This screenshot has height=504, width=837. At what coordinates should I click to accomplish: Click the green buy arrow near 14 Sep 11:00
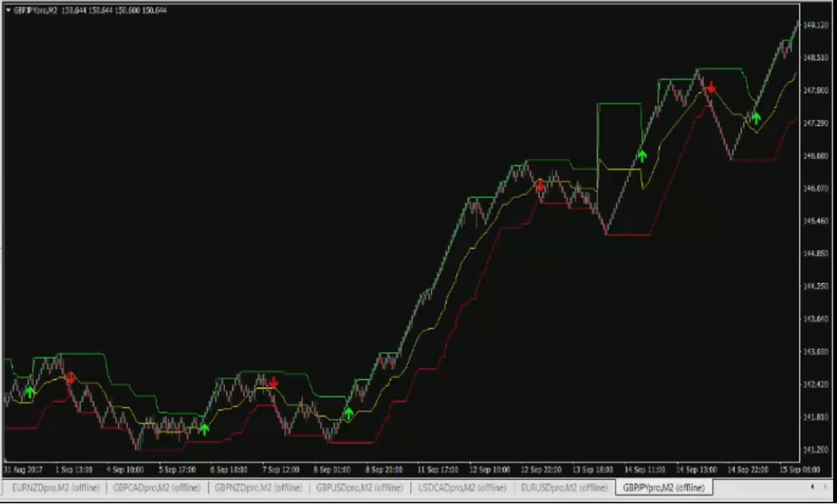(x=642, y=156)
